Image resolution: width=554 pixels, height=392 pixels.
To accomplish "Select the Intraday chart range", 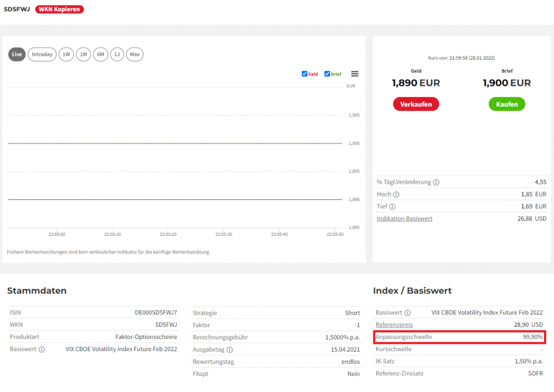I will [x=42, y=54].
